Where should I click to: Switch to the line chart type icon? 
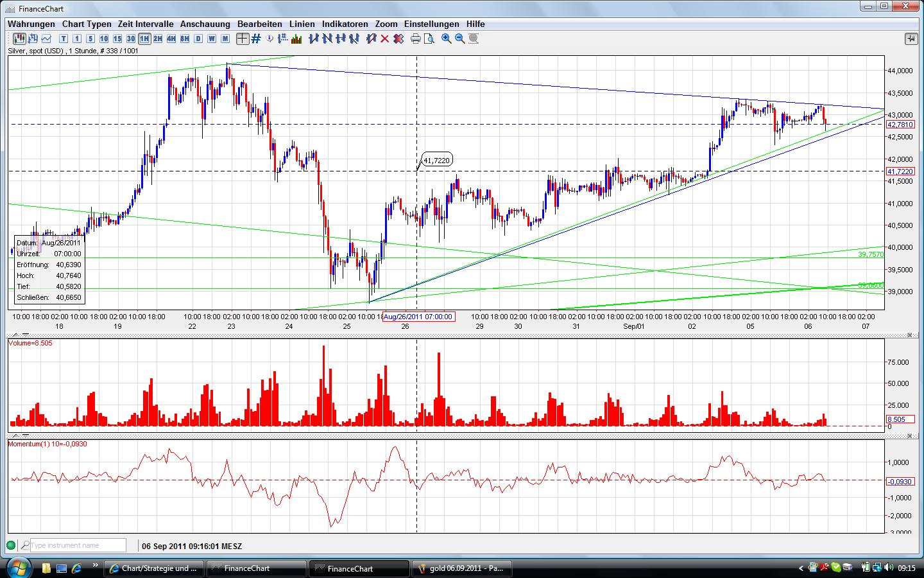(46, 39)
